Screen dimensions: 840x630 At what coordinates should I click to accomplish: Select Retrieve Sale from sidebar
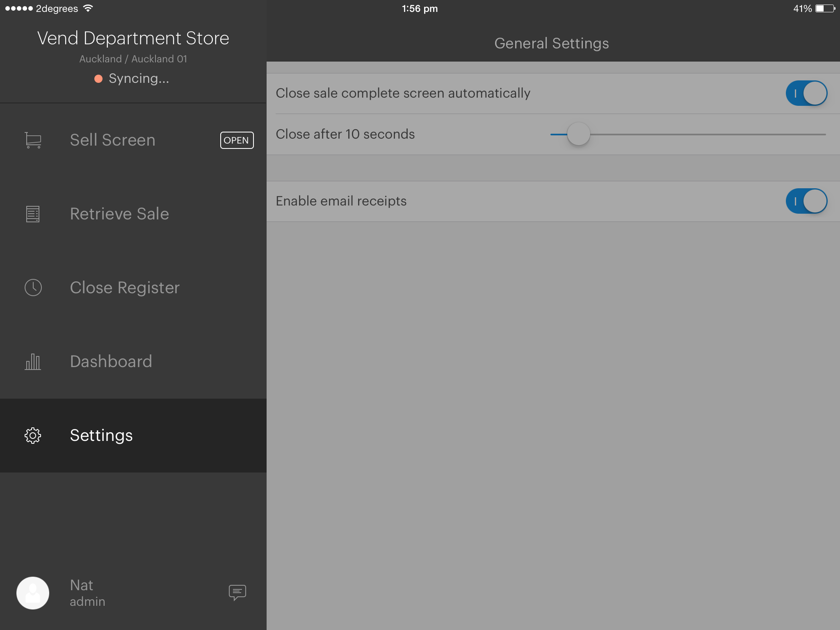tap(119, 214)
